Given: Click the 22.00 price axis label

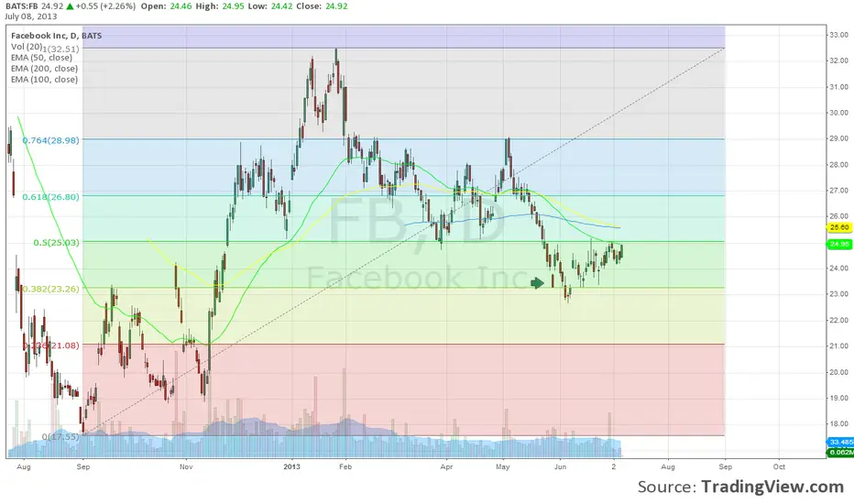Looking at the screenshot, I should (x=838, y=320).
